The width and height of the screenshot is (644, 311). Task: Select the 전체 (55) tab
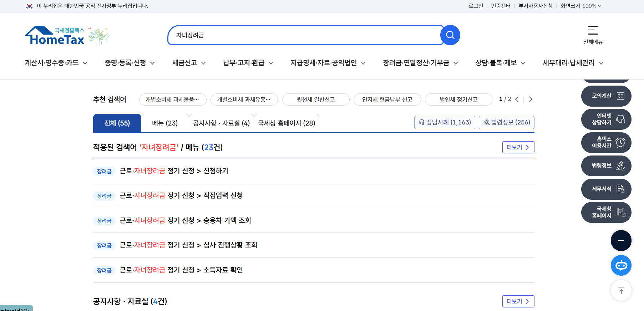(x=117, y=123)
